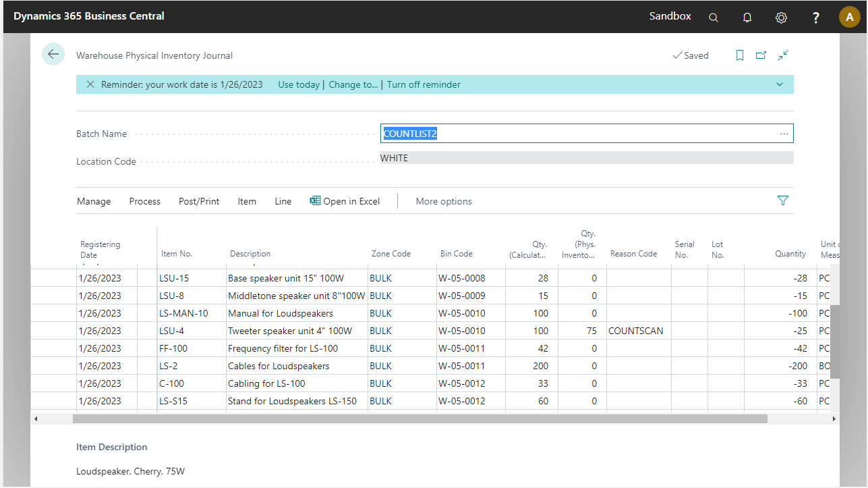Click the Registering Date column header

[100, 250]
